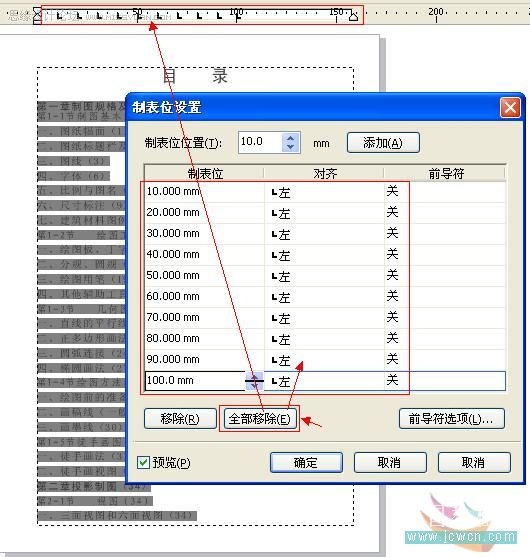Screen dimensions: 530x557
Task: Click the 100.0 mm editable tab field
Action: (x=195, y=381)
